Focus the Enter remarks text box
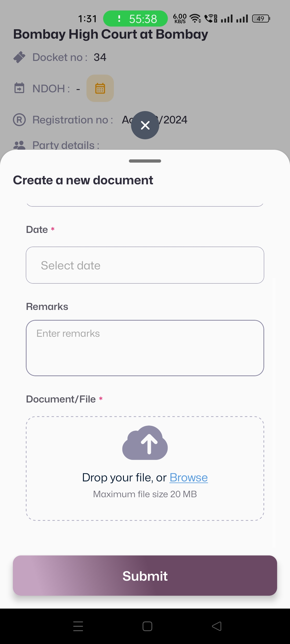This screenshot has width=290, height=644. pyautogui.click(x=145, y=348)
